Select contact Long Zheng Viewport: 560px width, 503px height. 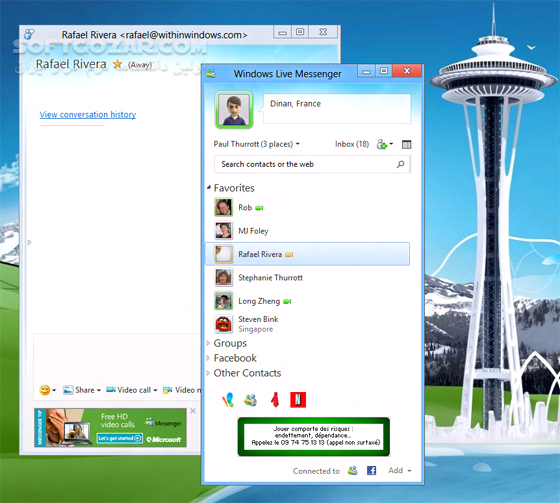click(x=307, y=301)
